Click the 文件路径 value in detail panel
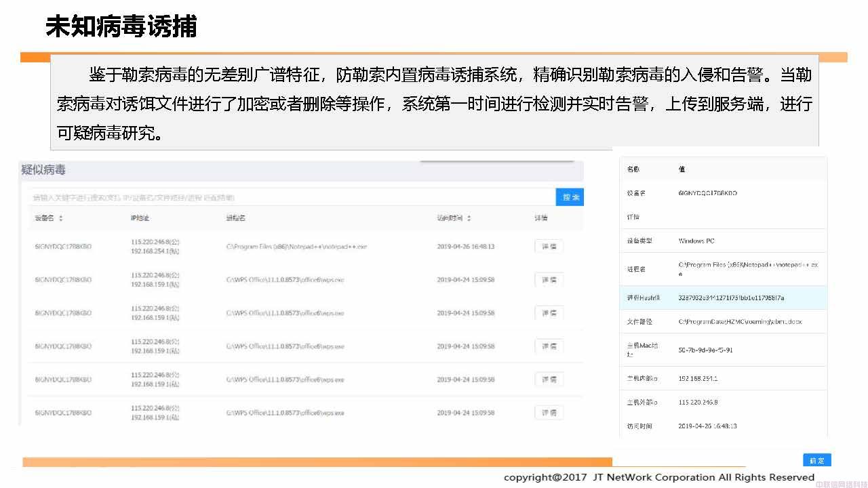This screenshot has height=488, width=868. pos(740,322)
